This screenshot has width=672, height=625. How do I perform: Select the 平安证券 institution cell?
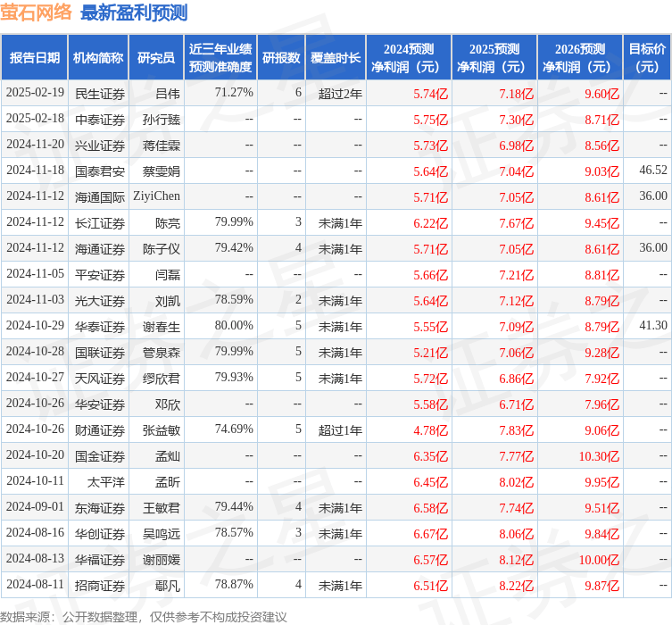click(100, 275)
